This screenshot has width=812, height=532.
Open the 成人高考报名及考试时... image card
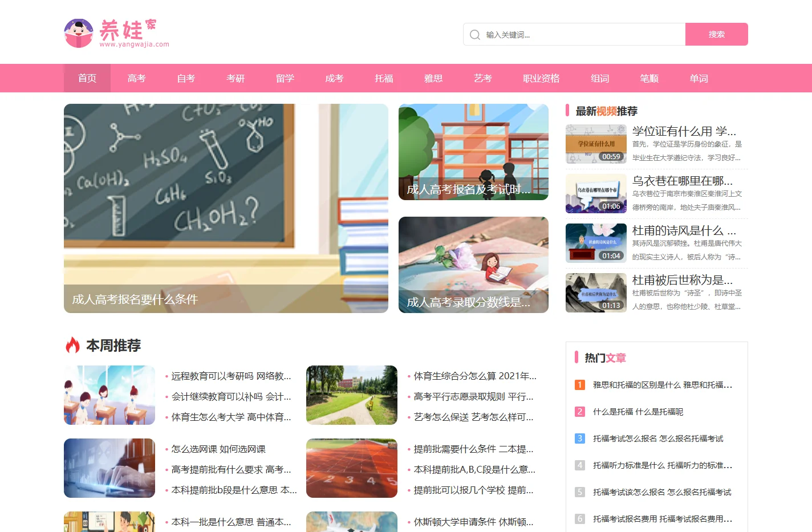pos(473,152)
